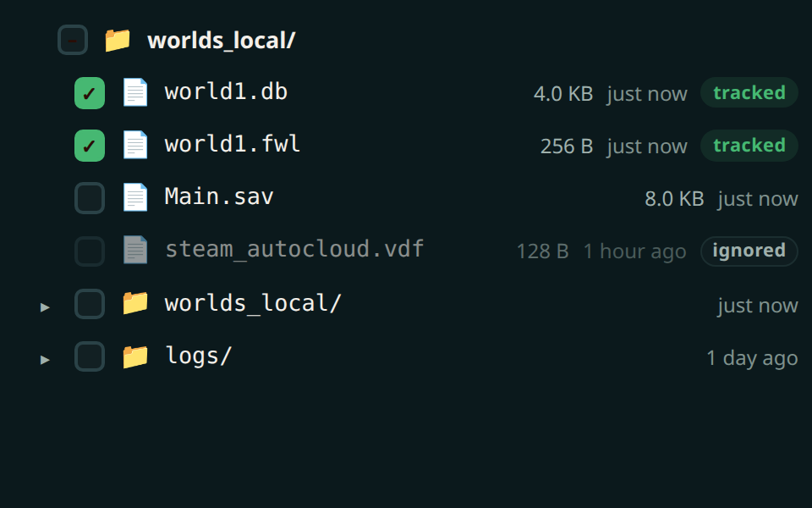Click the world1.fwl file icon
The height and width of the screenshot is (508, 812).
[x=135, y=145]
